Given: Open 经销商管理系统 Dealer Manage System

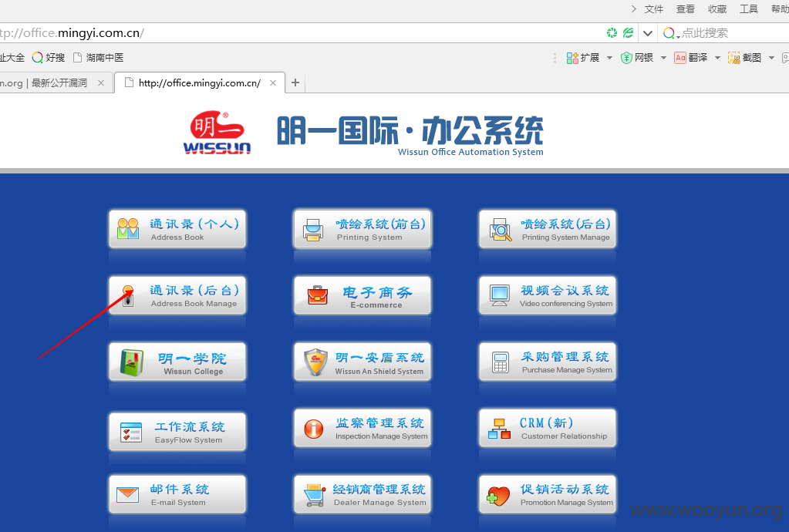Looking at the screenshot, I should click(362, 495).
